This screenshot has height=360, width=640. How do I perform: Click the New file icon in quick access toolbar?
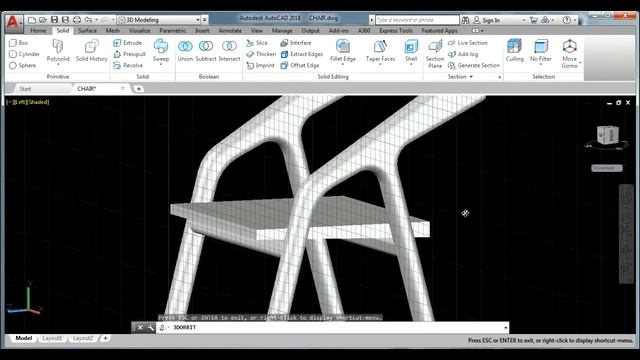[31, 20]
